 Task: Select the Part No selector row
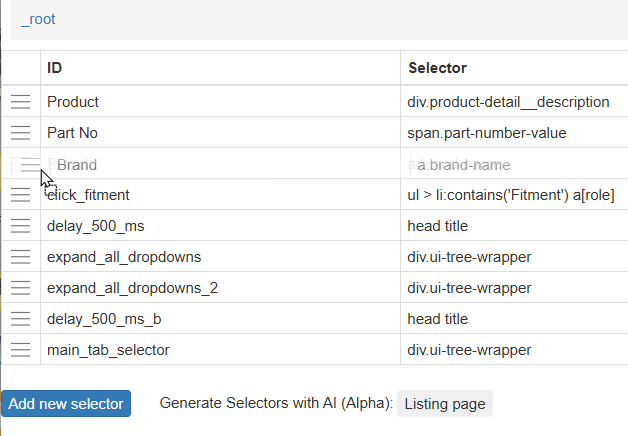click(x=71, y=132)
